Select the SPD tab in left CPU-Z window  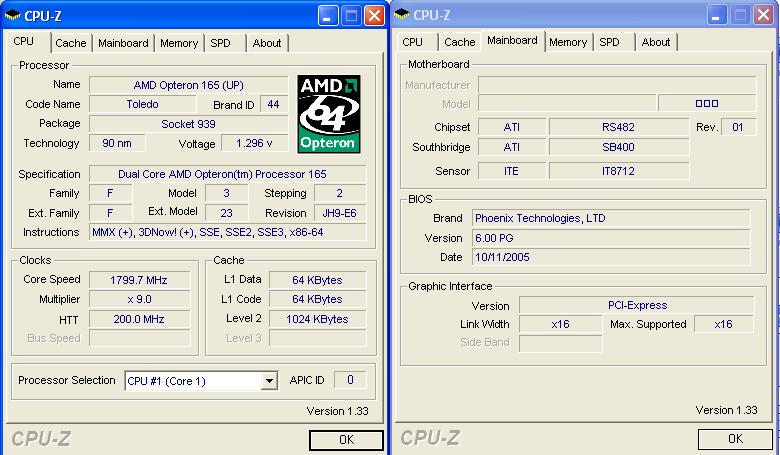(220, 43)
